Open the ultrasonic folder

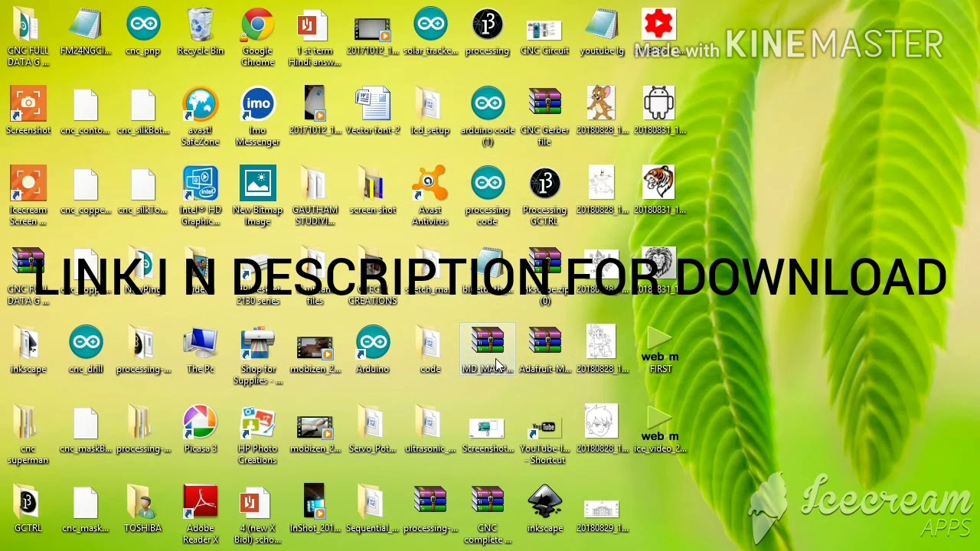[430, 430]
